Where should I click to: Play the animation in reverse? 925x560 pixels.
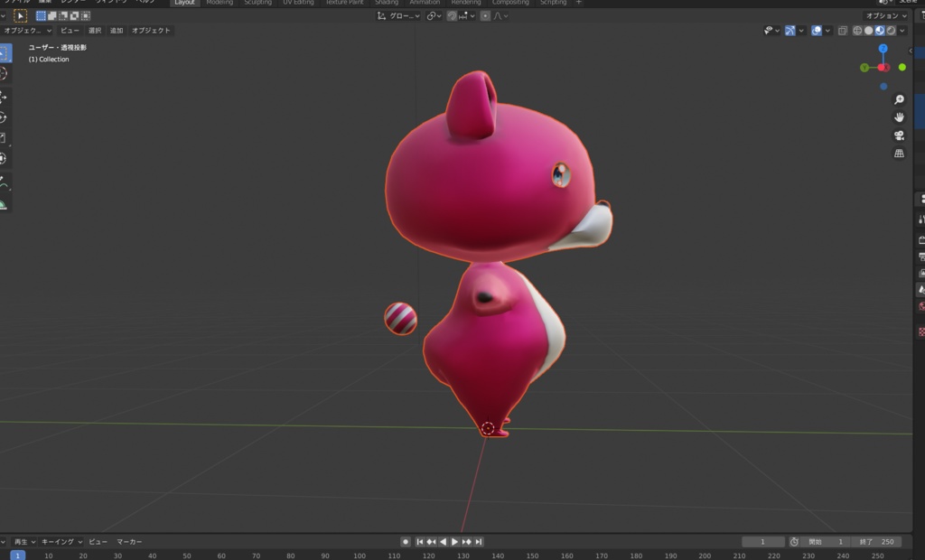[443, 542]
